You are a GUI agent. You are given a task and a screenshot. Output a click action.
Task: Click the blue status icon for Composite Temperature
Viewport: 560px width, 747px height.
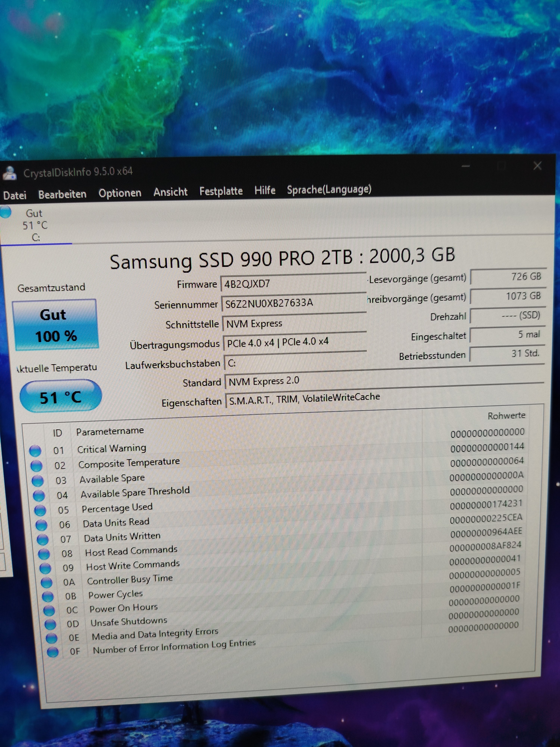pyautogui.click(x=36, y=466)
